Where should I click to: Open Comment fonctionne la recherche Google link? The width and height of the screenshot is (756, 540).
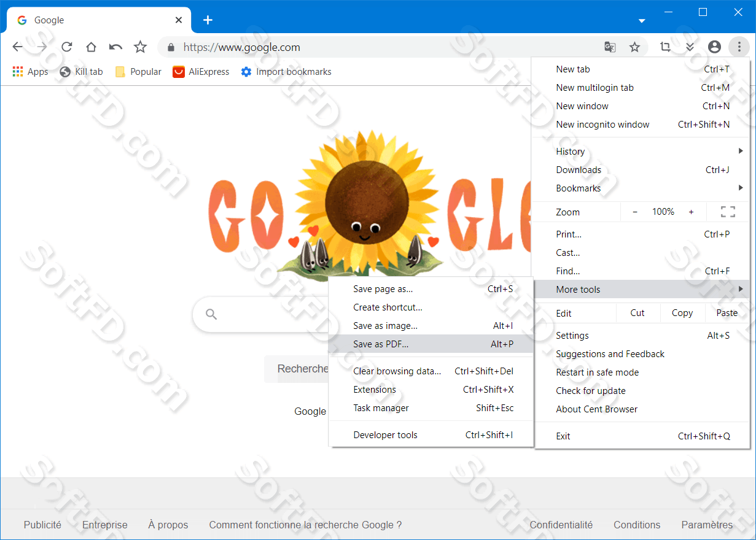click(x=305, y=525)
